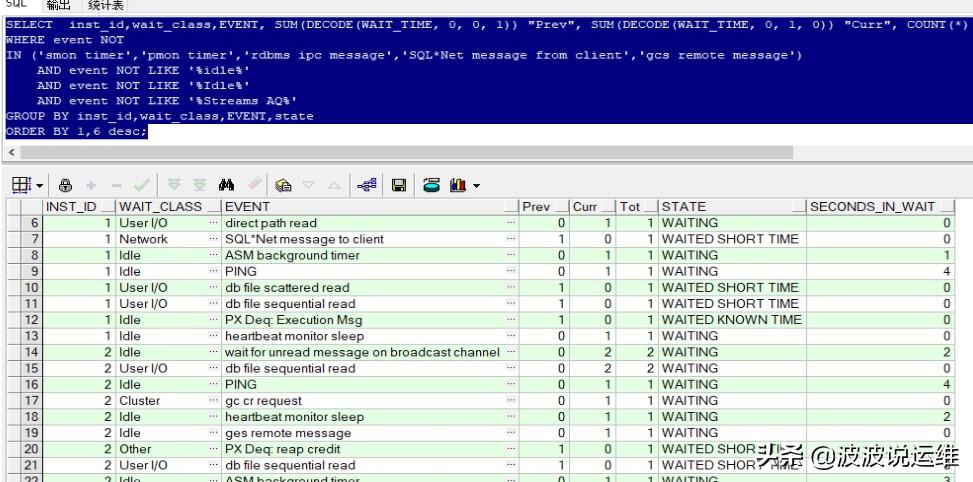Viewport: 973px width, 482px height.
Task: Click the floppy disk save results icon
Action: [398, 185]
